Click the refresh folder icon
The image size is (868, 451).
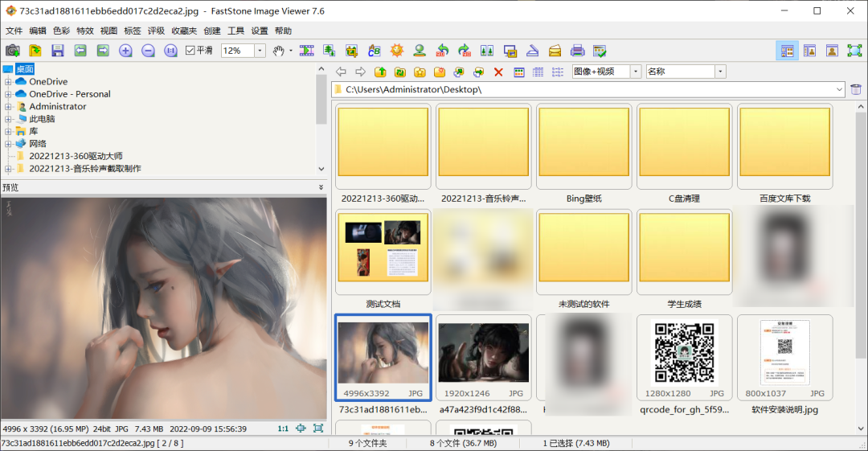pos(400,72)
